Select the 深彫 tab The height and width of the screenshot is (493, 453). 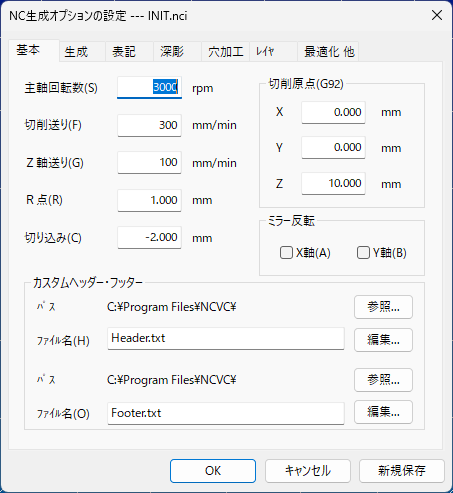[x=172, y=52]
